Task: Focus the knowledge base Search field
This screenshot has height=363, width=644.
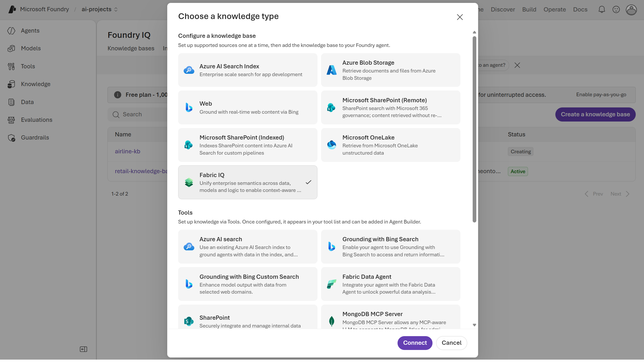Action: click(137, 115)
